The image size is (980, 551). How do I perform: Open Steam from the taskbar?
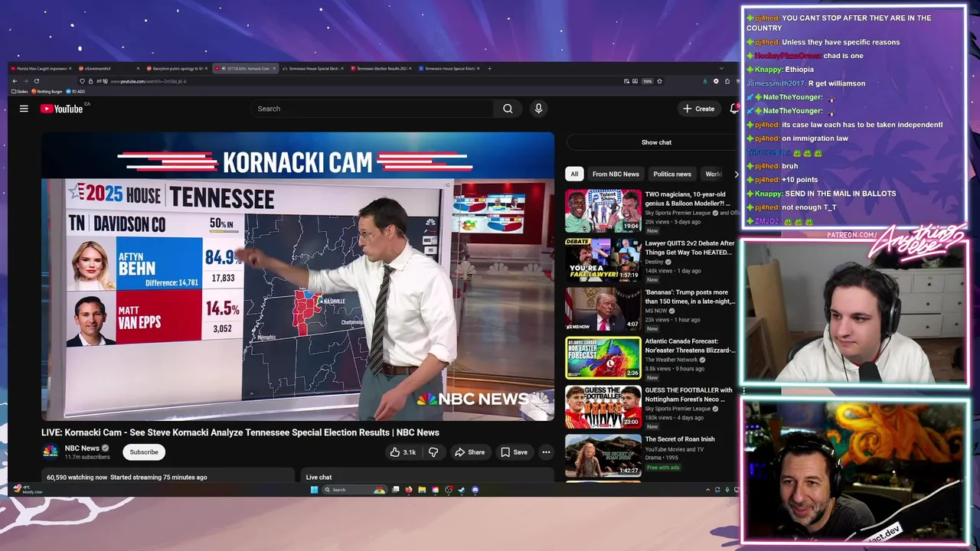click(x=462, y=490)
